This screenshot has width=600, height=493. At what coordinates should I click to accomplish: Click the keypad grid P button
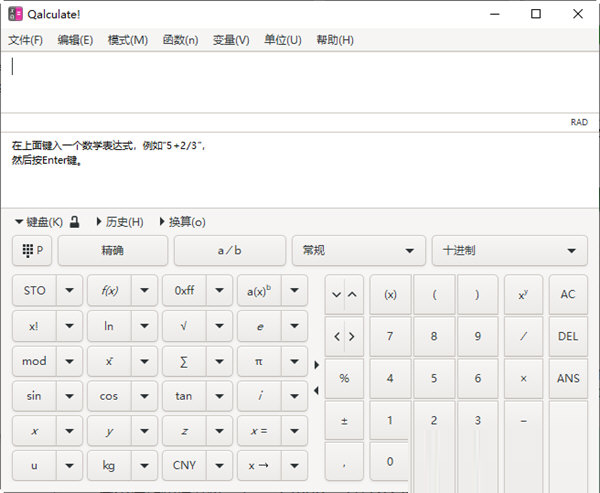tap(32, 251)
